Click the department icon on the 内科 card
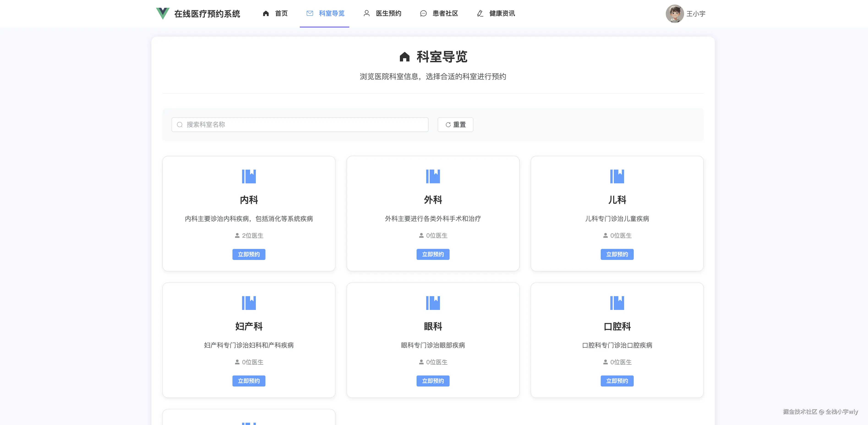This screenshot has height=425, width=868. (x=249, y=177)
